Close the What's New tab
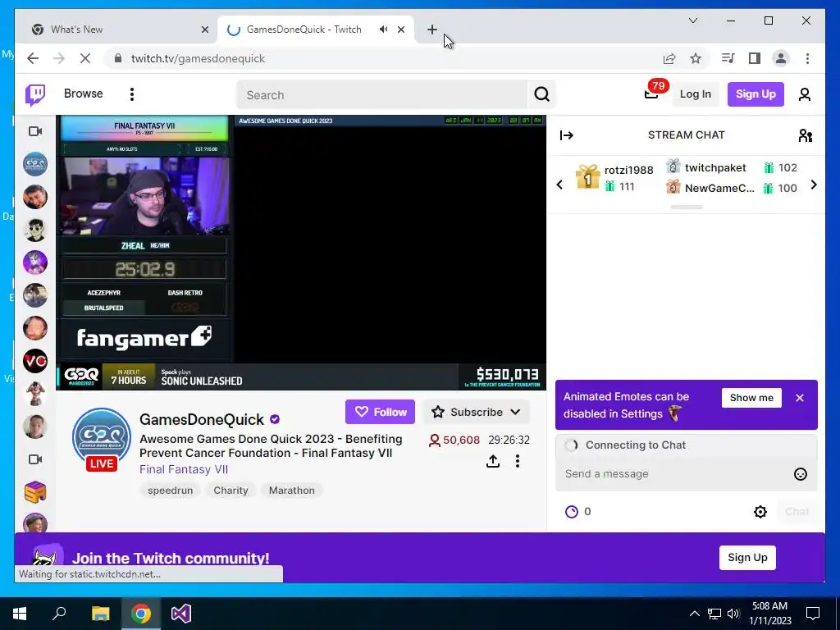Screen dimensions: 840x630 [204, 30]
